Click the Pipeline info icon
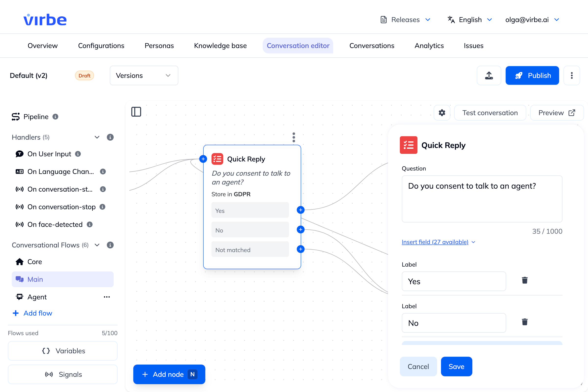588x392 pixels. pyautogui.click(x=55, y=117)
